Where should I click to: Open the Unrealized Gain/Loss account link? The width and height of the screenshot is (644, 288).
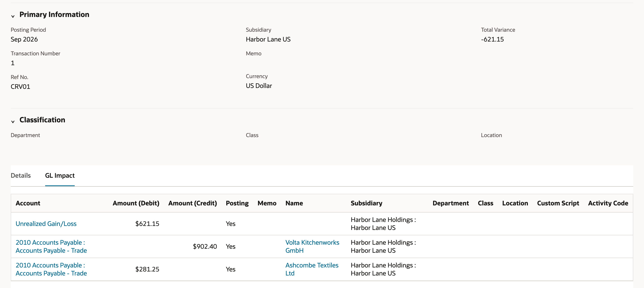click(x=46, y=224)
